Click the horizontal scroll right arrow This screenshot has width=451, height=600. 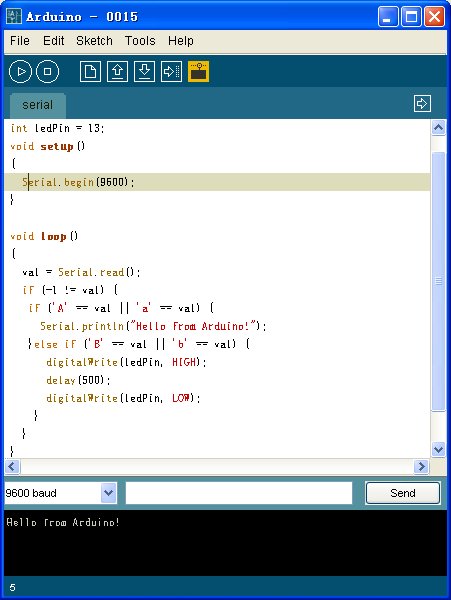[421, 466]
